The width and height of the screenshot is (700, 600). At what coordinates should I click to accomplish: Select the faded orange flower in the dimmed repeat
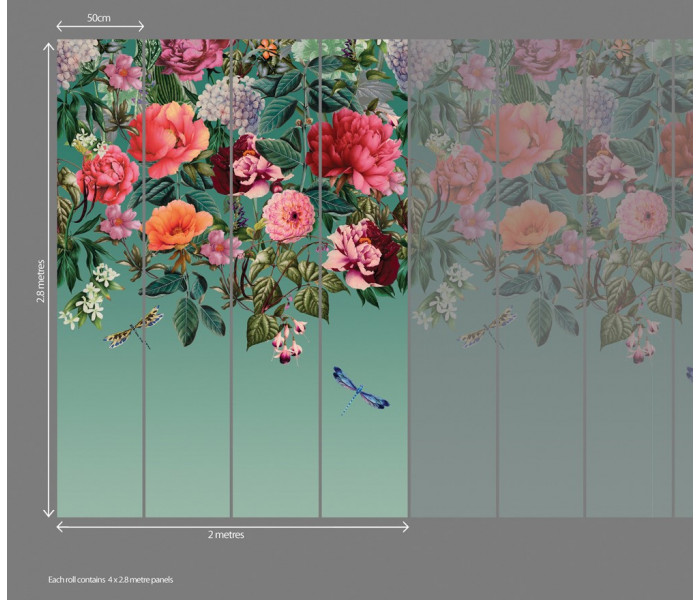pos(531,225)
